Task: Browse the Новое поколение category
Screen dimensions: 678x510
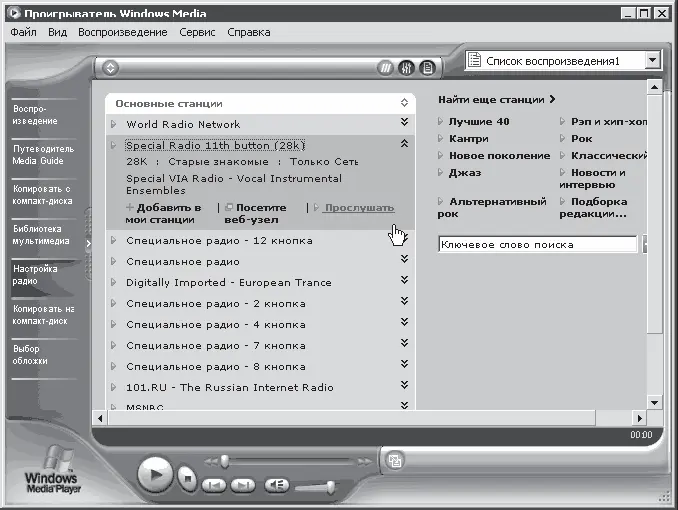Action: (x=499, y=156)
